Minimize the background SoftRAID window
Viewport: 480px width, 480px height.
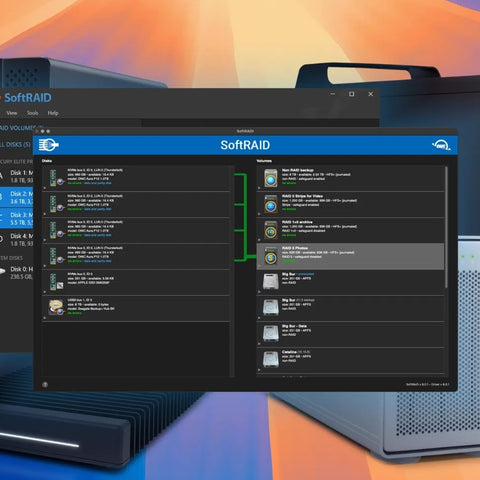pyautogui.click(x=332, y=94)
